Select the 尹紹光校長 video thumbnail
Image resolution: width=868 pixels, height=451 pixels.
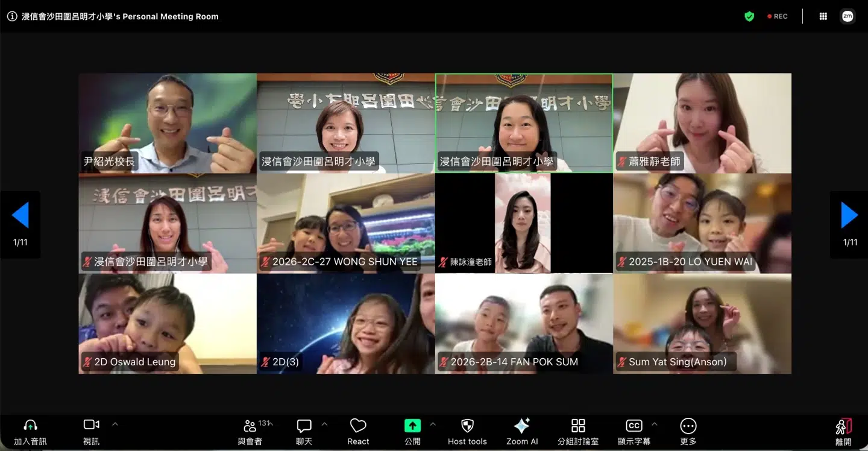168,123
